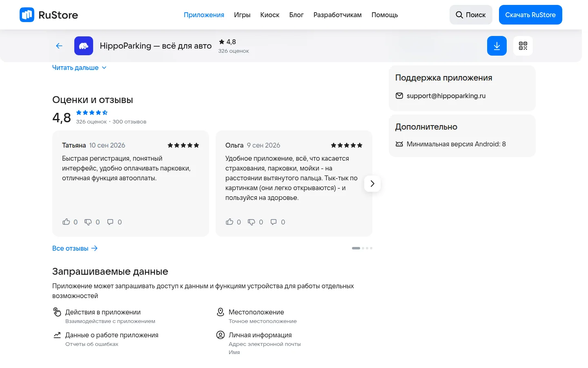Click the five-star rating on Ольга's review
The width and height of the screenshot is (588, 368).
[x=347, y=145]
